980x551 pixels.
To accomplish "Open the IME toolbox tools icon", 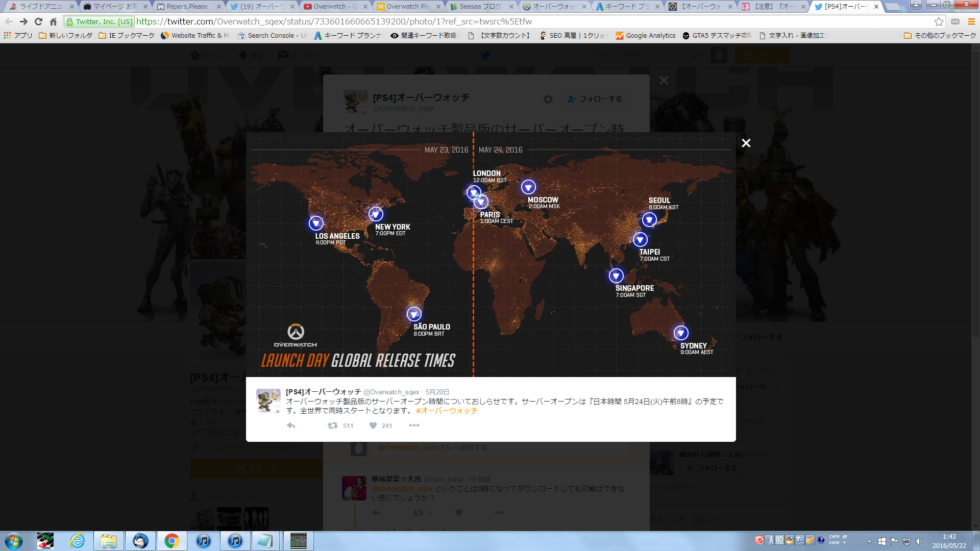I will [810, 540].
